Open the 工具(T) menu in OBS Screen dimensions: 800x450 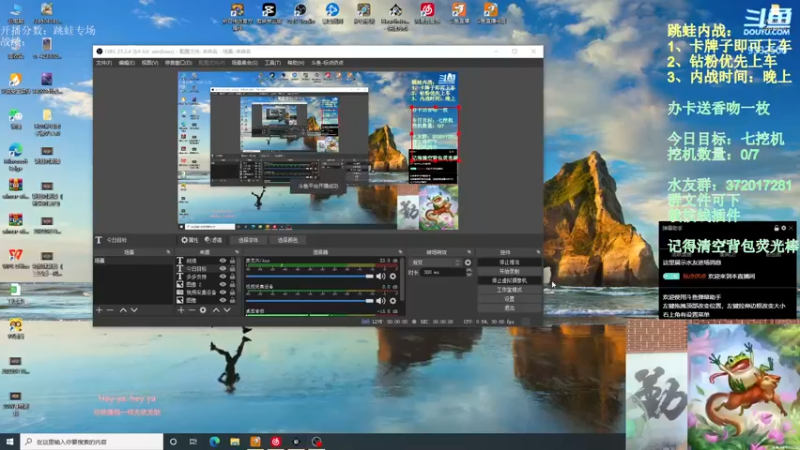272,63
